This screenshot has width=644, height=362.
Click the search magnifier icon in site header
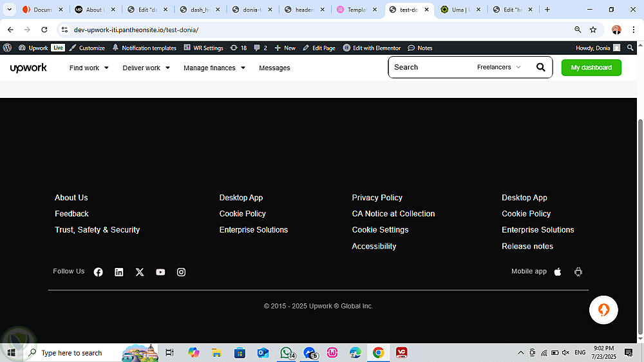click(x=540, y=68)
